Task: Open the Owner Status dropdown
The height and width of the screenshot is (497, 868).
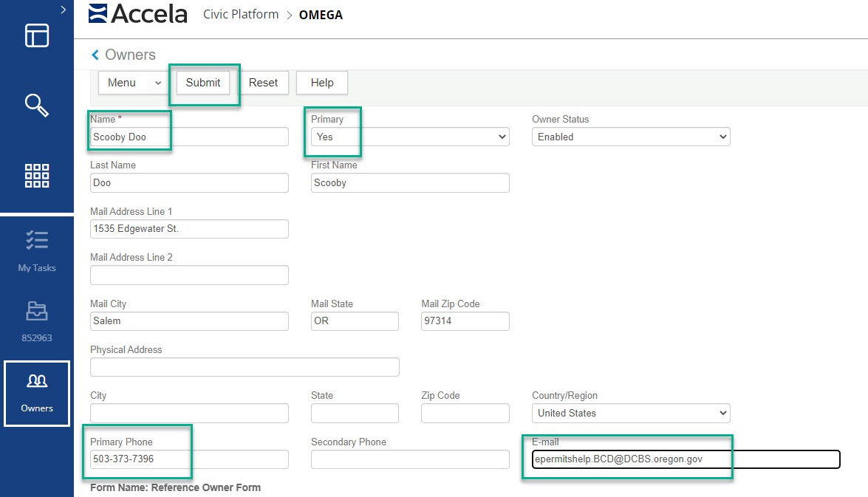Action: coord(630,137)
